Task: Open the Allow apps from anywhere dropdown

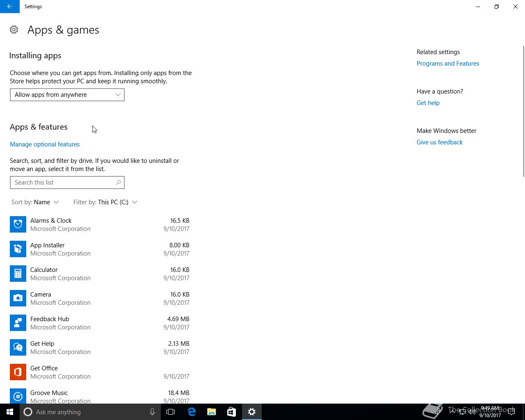Action: coord(67,95)
